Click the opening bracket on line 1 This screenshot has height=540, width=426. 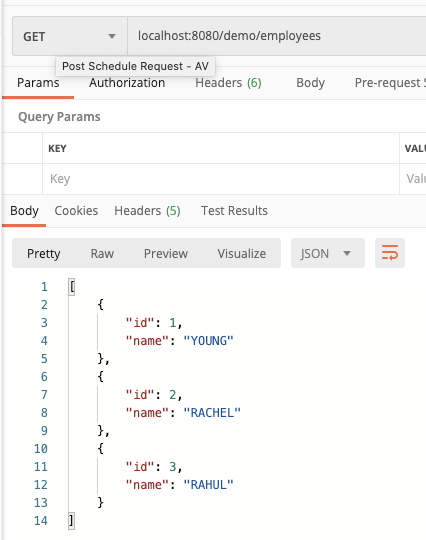pyautogui.click(x=72, y=287)
